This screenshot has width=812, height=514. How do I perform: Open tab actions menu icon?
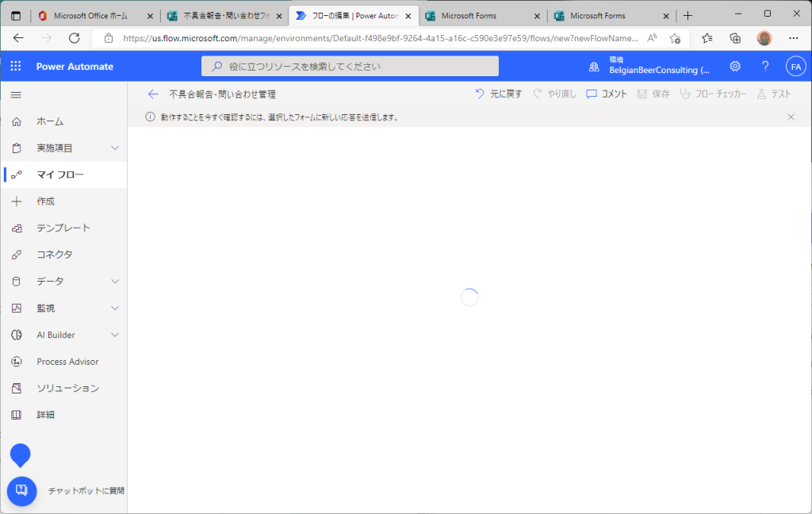click(16, 16)
